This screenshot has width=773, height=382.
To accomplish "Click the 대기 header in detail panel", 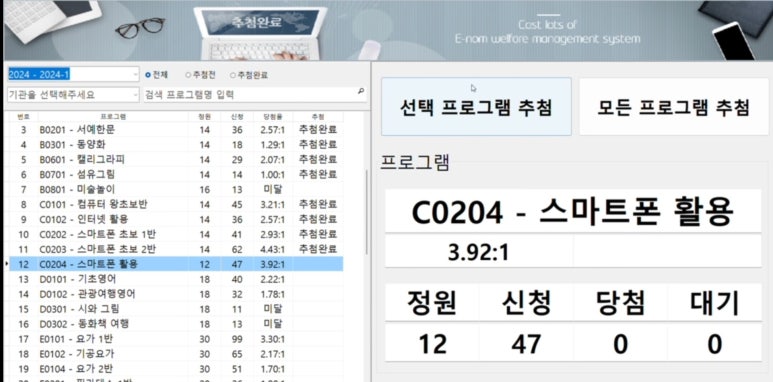I will [x=715, y=303].
